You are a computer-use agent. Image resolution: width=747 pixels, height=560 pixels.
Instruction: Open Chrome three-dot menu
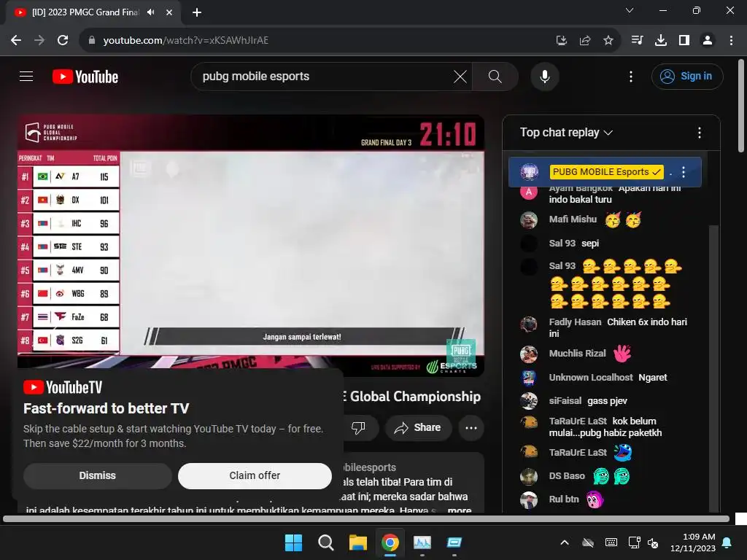[731, 41]
